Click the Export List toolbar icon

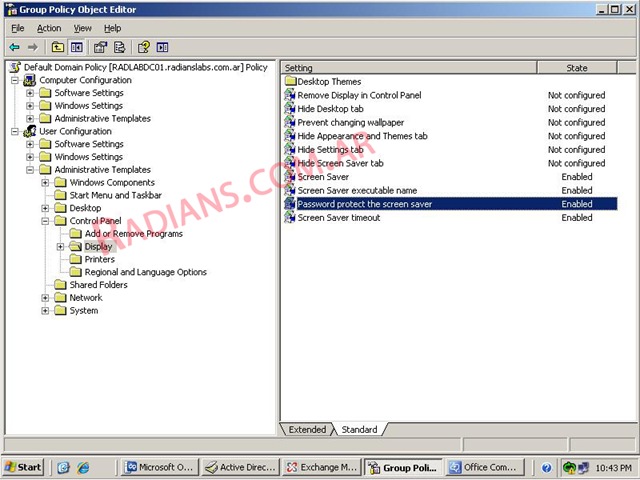(119, 47)
